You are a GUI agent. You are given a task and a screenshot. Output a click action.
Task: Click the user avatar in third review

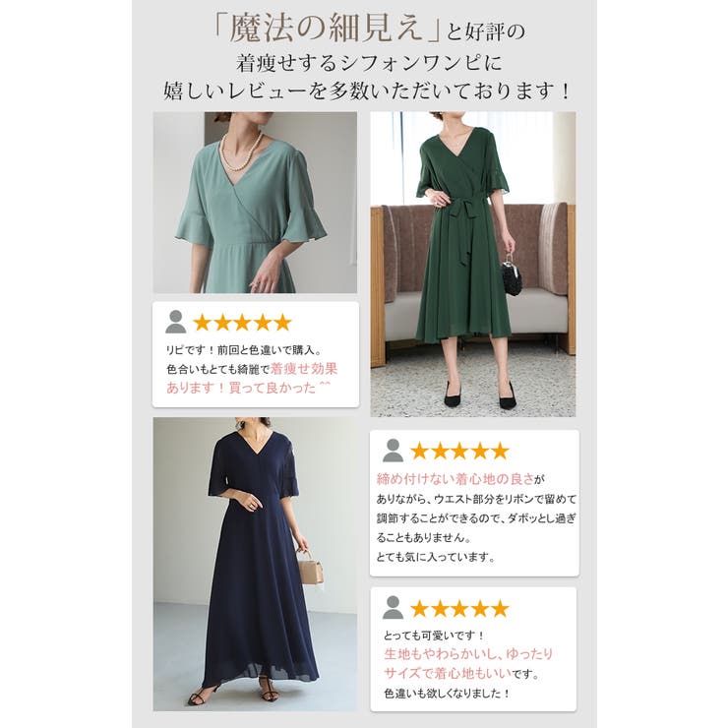tap(393, 607)
